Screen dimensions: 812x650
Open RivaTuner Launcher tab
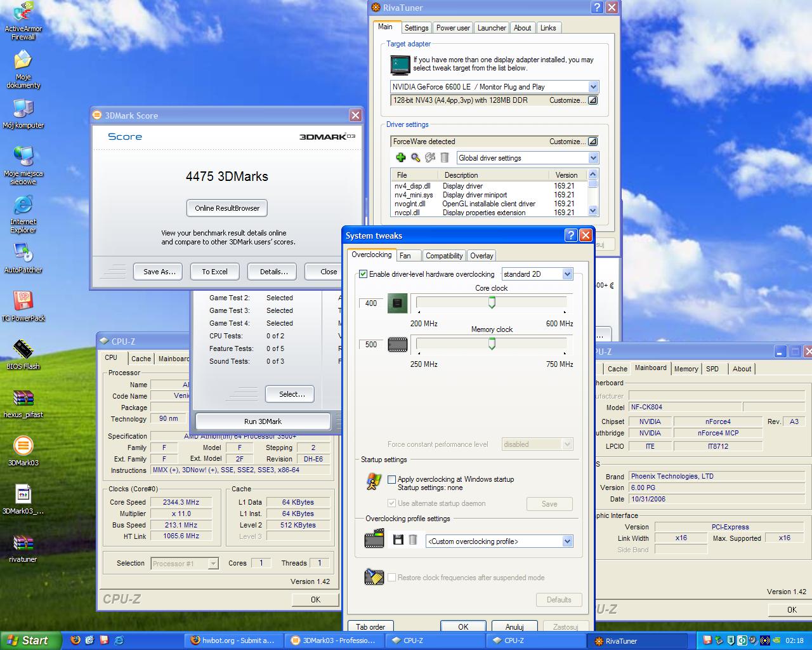click(492, 28)
